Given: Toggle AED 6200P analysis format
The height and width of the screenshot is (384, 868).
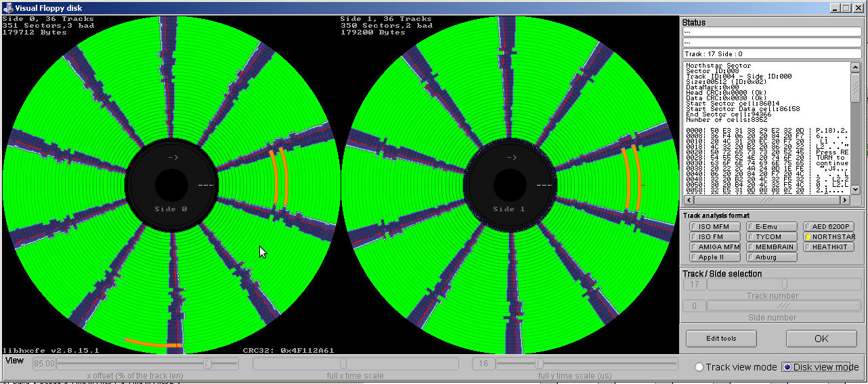Looking at the screenshot, I should pyautogui.click(x=829, y=226).
